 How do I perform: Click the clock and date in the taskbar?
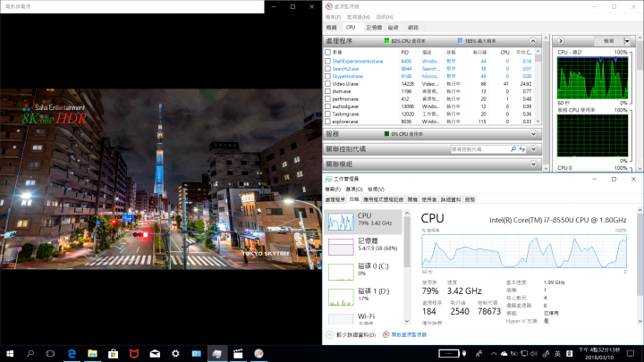(599, 353)
